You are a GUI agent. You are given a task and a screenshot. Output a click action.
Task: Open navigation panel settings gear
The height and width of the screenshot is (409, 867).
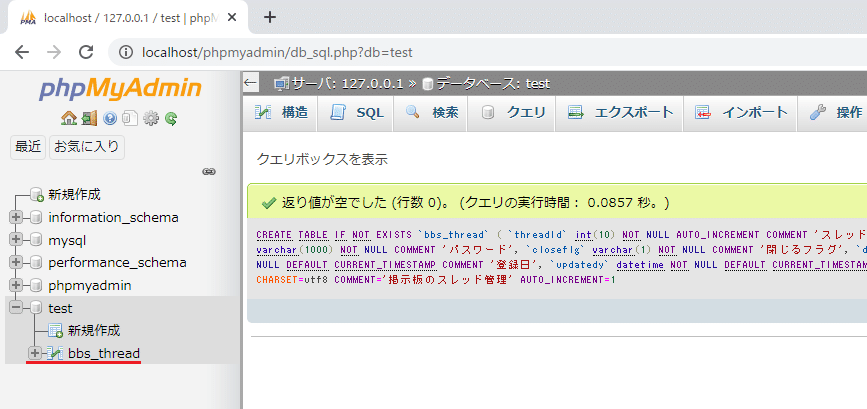(150, 118)
